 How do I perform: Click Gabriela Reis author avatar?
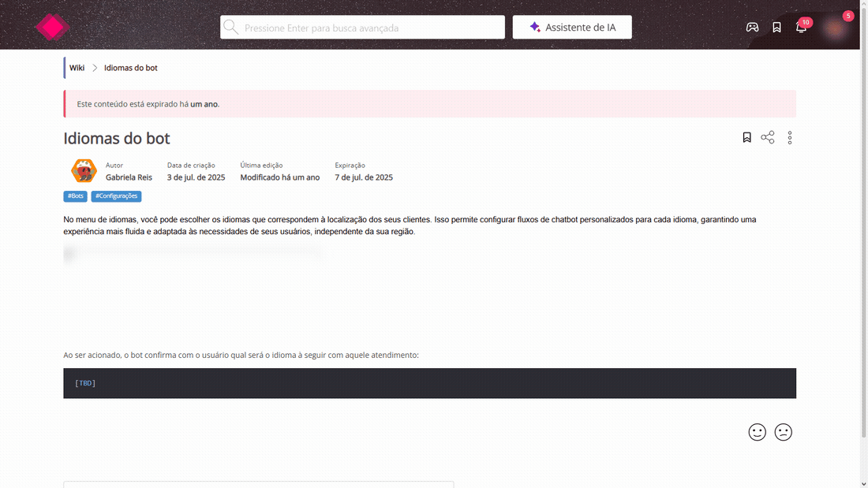pyautogui.click(x=84, y=171)
